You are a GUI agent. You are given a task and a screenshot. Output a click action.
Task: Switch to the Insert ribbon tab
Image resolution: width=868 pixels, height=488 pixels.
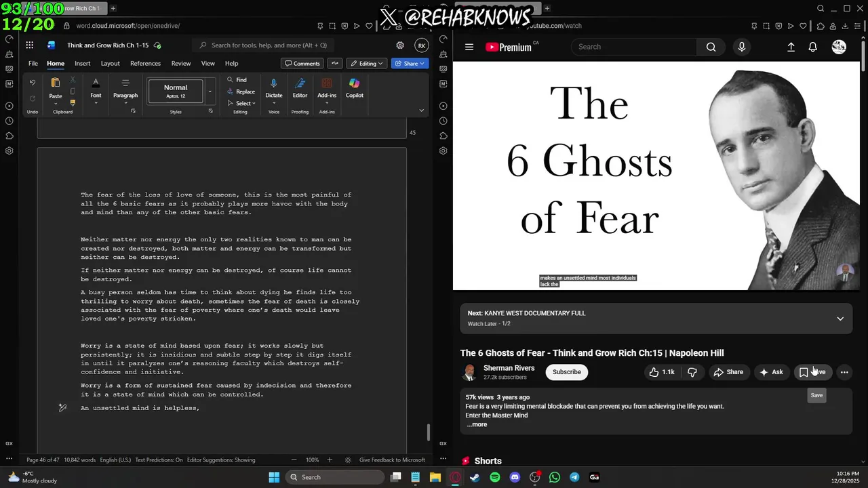[x=82, y=63]
